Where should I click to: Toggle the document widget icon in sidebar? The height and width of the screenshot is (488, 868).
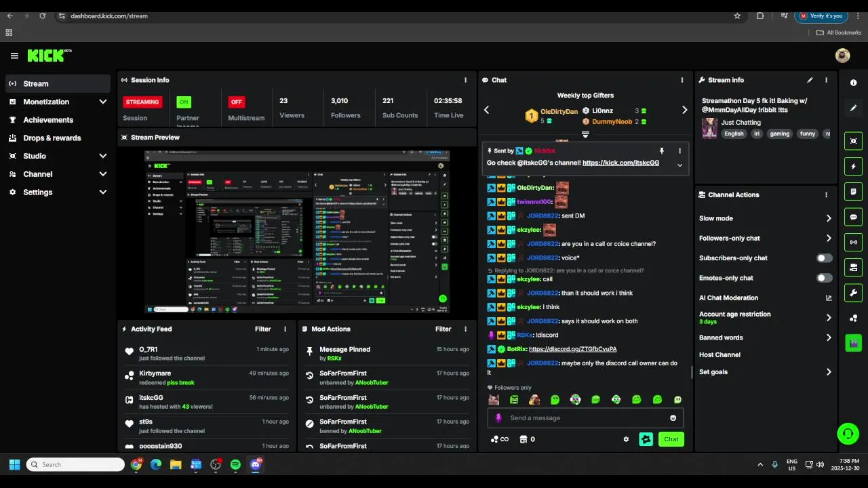point(853,192)
